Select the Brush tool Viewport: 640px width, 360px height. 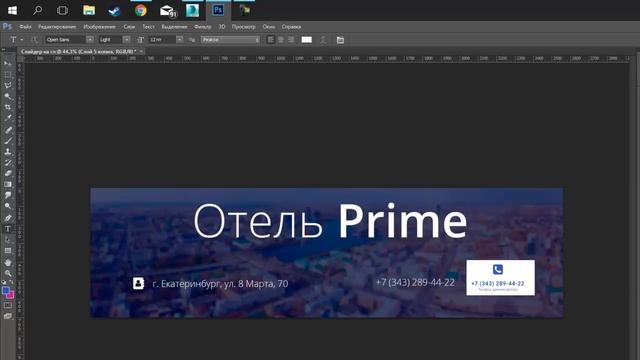click(8, 141)
